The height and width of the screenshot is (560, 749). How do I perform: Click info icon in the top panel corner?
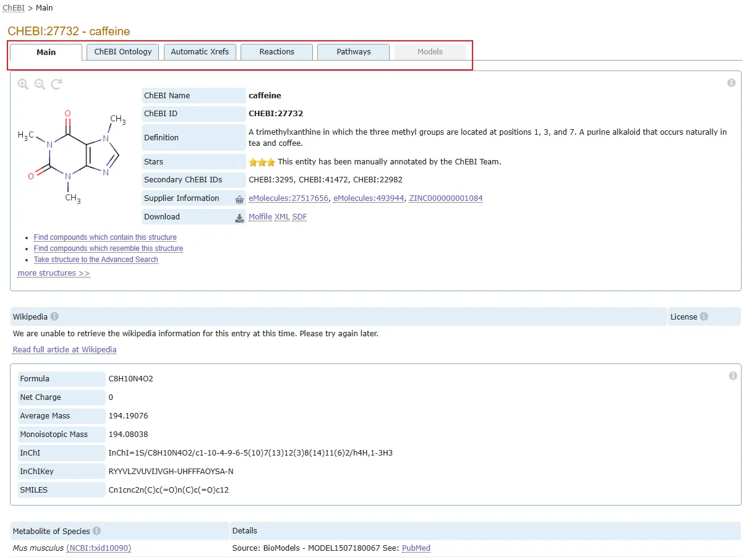click(732, 83)
